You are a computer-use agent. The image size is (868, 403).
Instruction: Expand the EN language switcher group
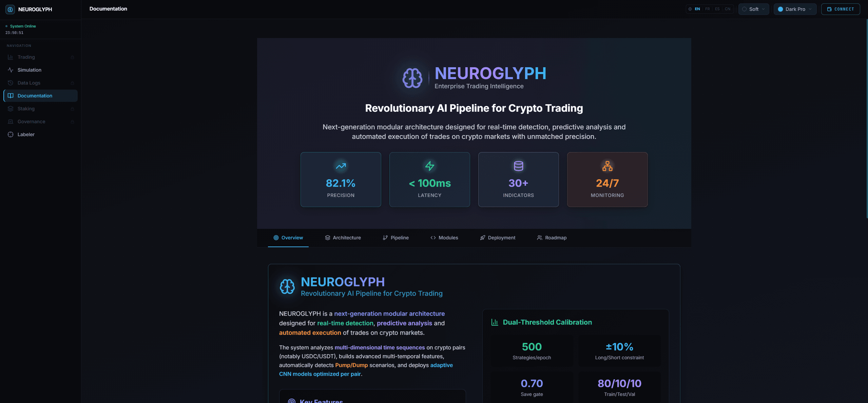coord(697,9)
